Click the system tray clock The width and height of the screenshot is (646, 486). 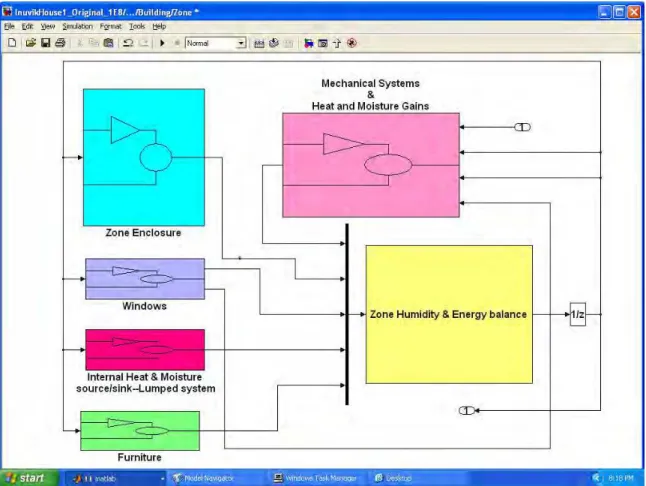[x=621, y=478]
